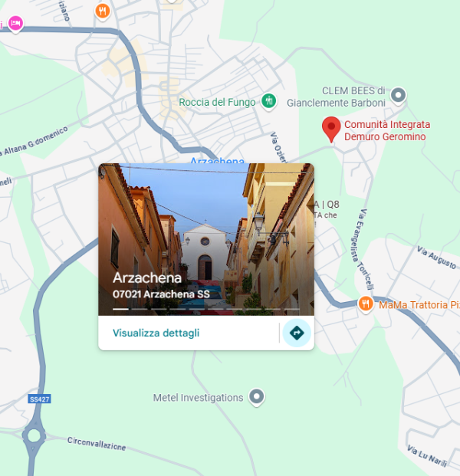Click the Comunità Integrata Demuro Geromino label
Image resolution: width=460 pixels, height=476 pixels.
[x=387, y=131]
